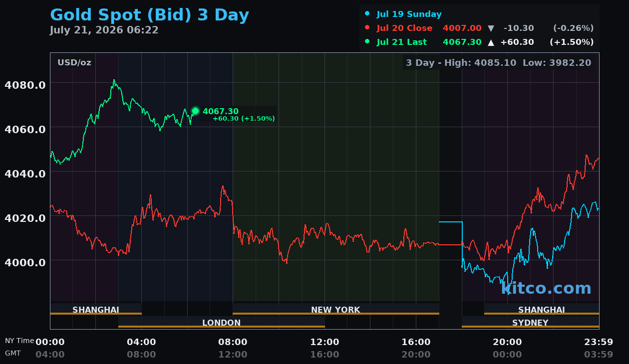
Task: Select the Jul 20 Close legend label
Action: (404, 28)
